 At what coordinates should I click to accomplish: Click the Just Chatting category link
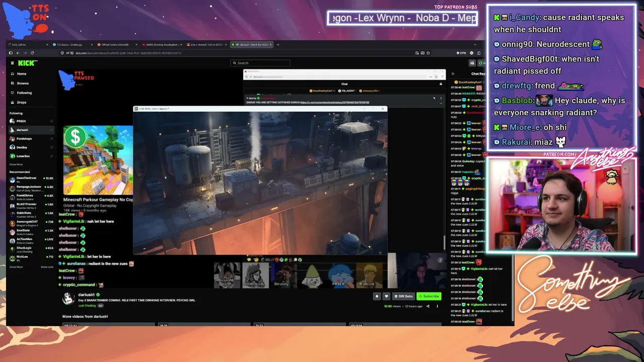87,306
